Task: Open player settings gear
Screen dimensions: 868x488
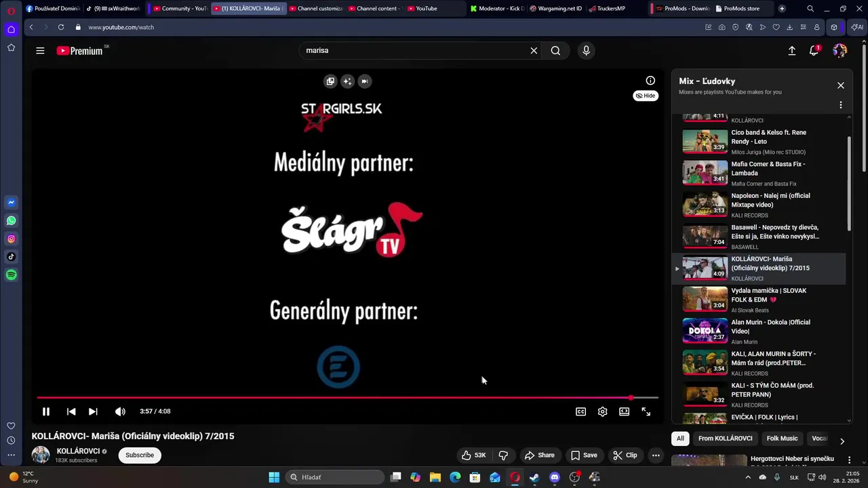Action: tap(602, 411)
